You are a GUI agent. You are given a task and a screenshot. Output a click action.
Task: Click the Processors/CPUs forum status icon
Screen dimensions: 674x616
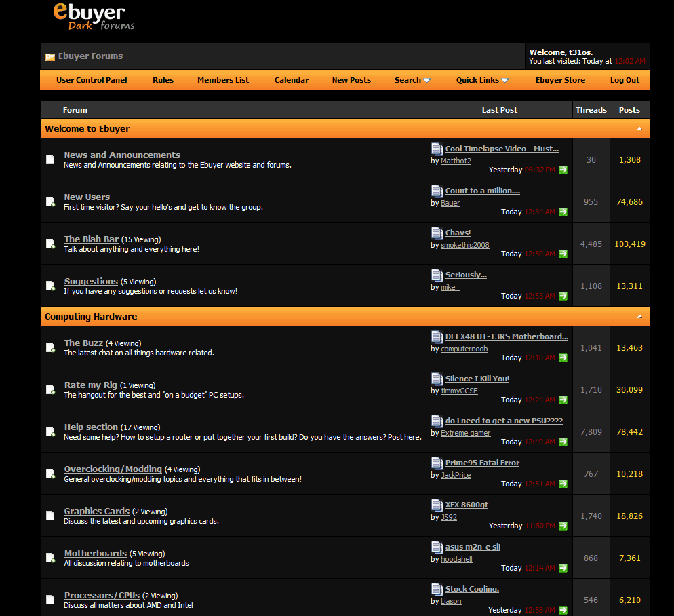tap(50, 600)
